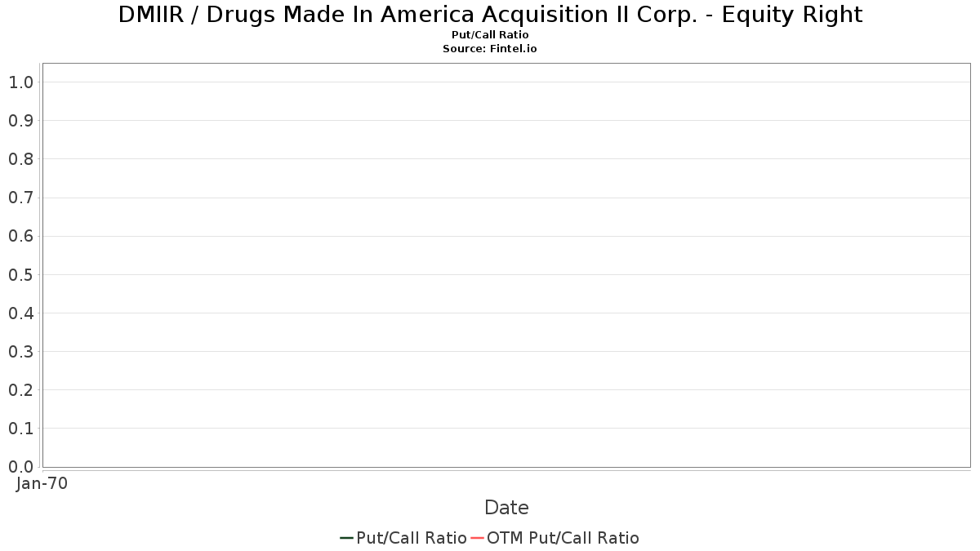Select the Jan-70 x-axis tick label
This screenshot has width=980, height=551.
click(42, 483)
